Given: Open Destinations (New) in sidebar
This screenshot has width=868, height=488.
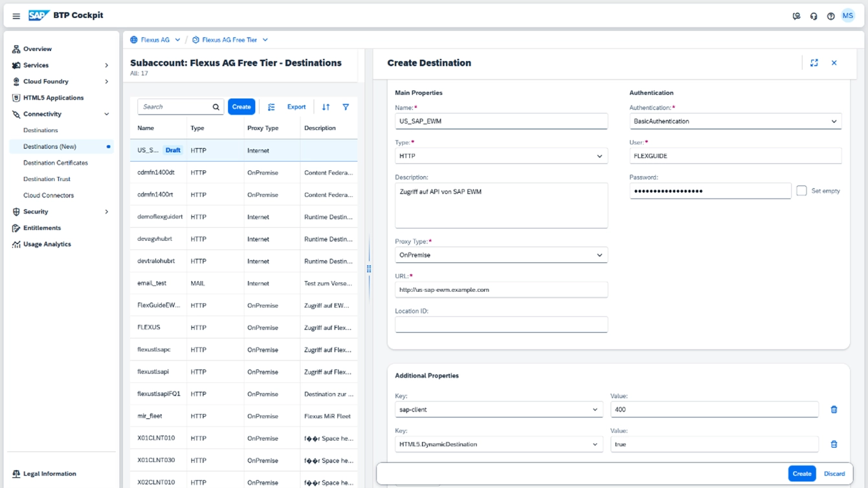Looking at the screenshot, I should pos(50,147).
